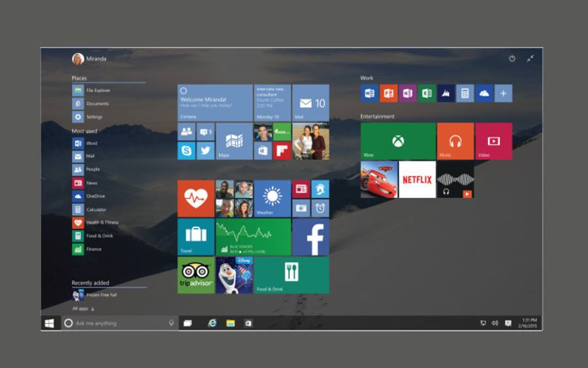Open the small red News tile

(301, 189)
